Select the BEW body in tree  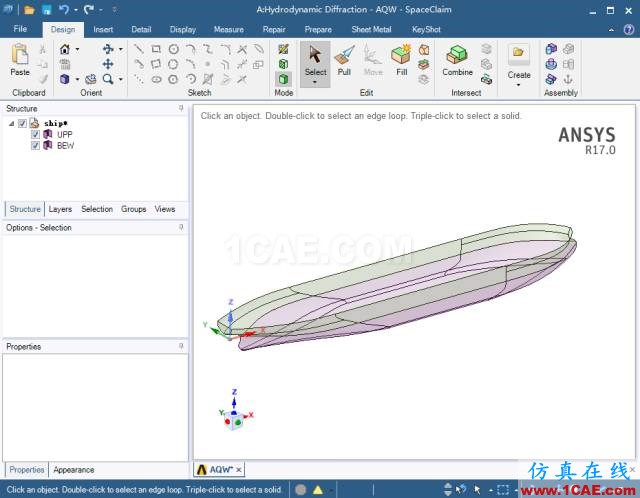click(65, 146)
